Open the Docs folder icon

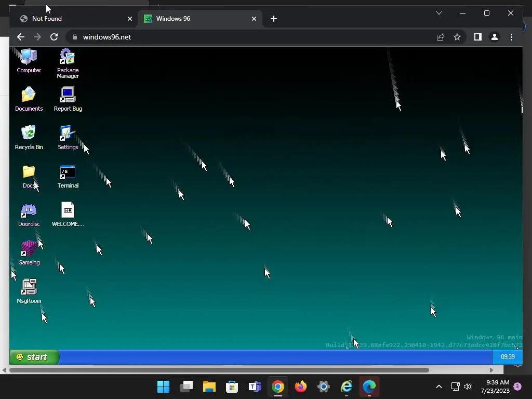pos(29,176)
